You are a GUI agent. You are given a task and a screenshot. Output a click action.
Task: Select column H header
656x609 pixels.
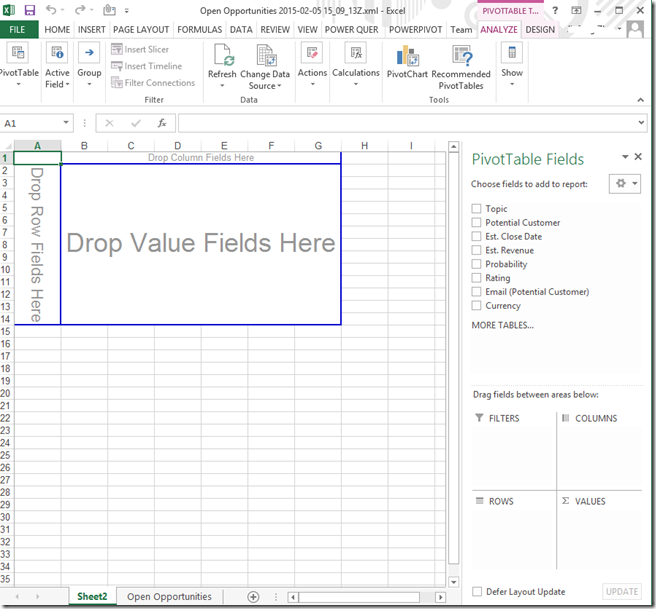(x=364, y=146)
